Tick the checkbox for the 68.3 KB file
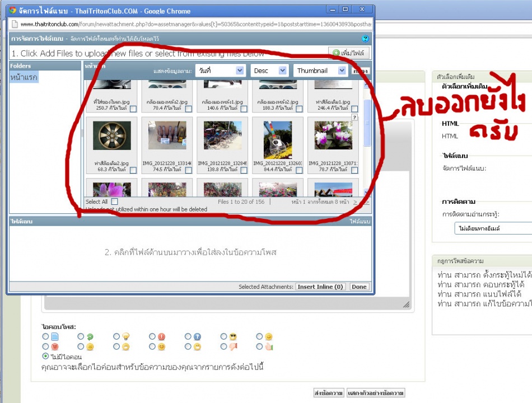Screen dimensions: 532x403 (133, 170)
